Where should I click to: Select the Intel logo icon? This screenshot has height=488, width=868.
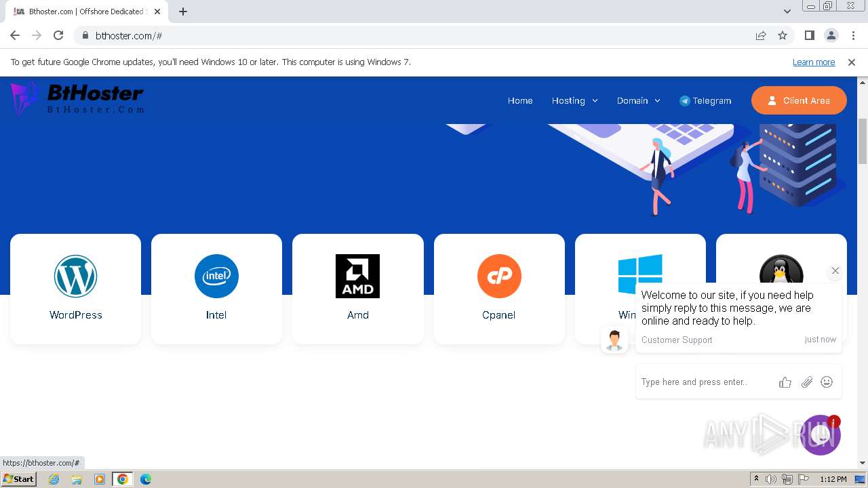pos(216,276)
